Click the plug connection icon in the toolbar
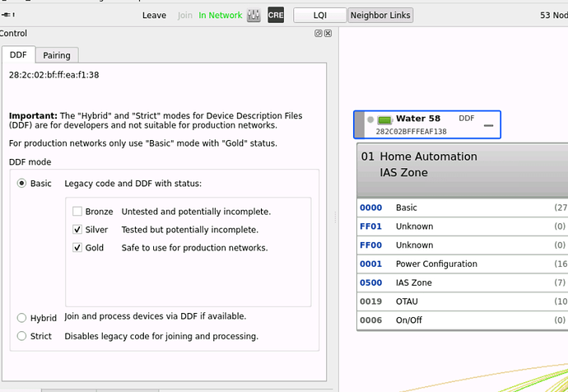Viewport: 568px width, 392px height. coord(8,15)
